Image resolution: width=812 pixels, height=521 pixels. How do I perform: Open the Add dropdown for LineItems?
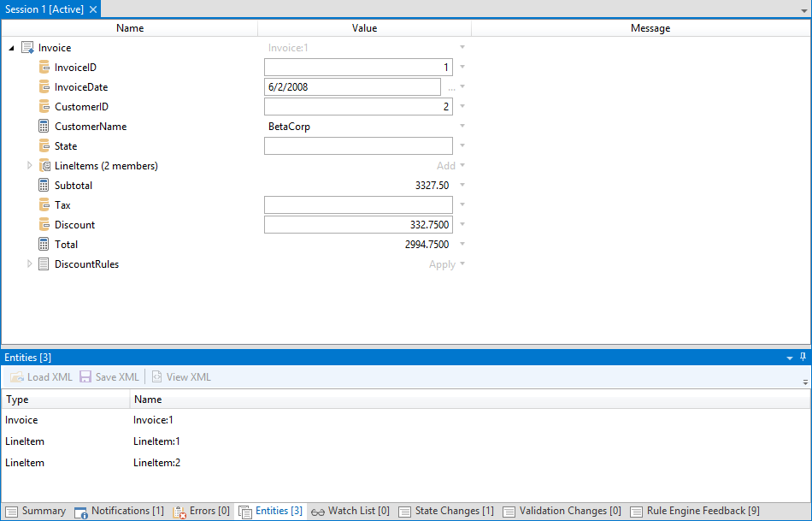pos(462,166)
